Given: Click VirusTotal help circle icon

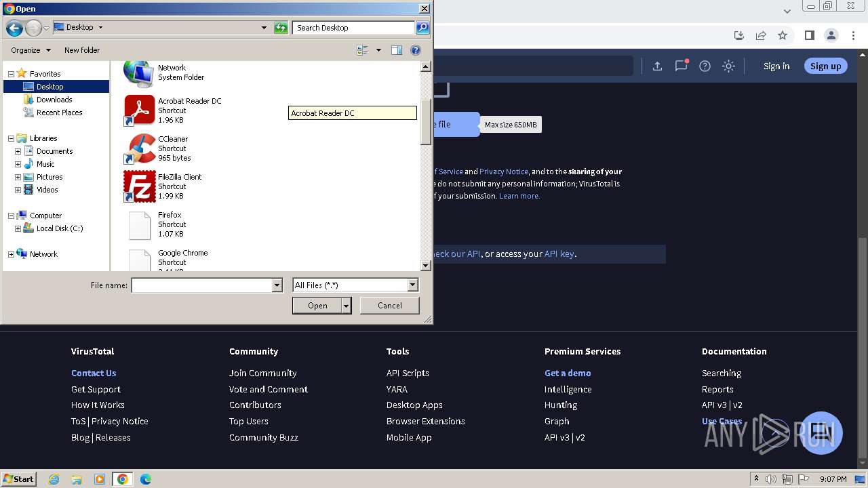Looking at the screenshot, I should [x=705, y=66].
